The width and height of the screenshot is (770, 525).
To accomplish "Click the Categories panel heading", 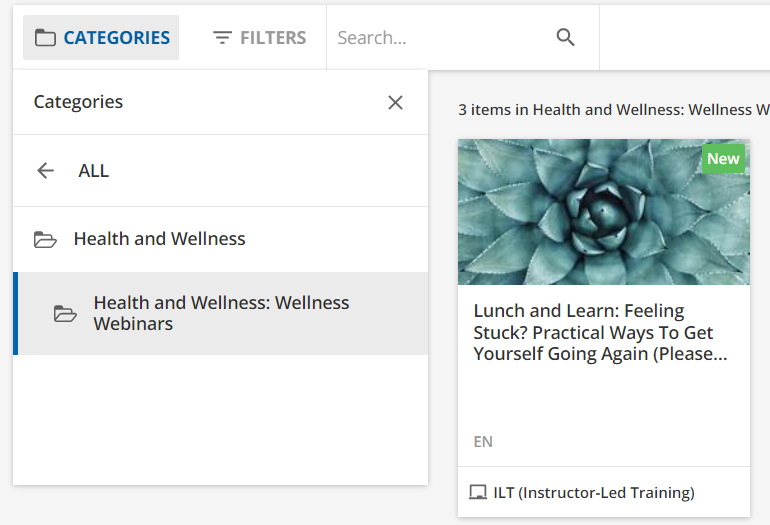I will (x=78, y=102).
